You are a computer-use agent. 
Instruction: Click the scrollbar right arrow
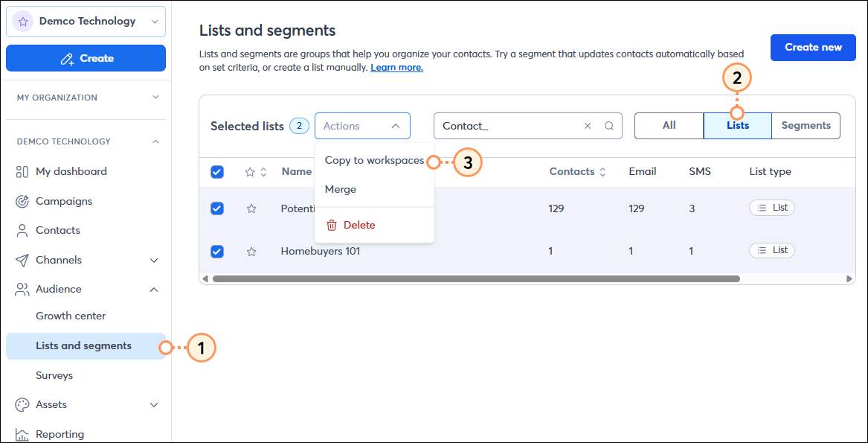pyautogui.click(x=849, y=278)
